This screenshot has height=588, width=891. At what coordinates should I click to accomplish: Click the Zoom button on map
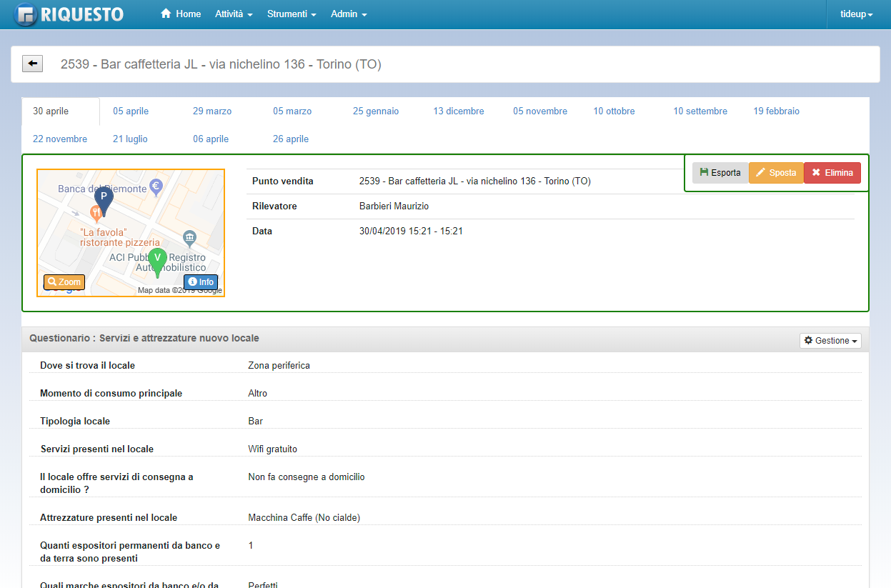(64, 282)
